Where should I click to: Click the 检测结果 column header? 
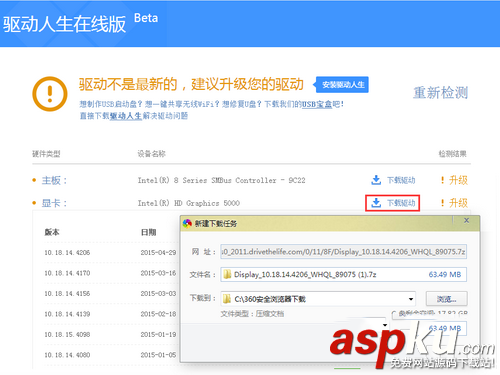pyautogui.click(x=452, y=154)
